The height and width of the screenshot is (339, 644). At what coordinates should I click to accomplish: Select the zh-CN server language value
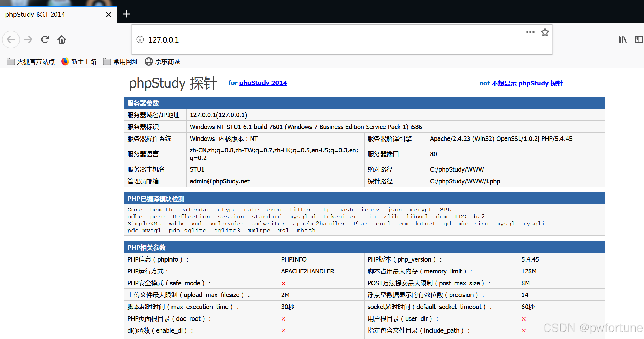(x=274, y=154)
